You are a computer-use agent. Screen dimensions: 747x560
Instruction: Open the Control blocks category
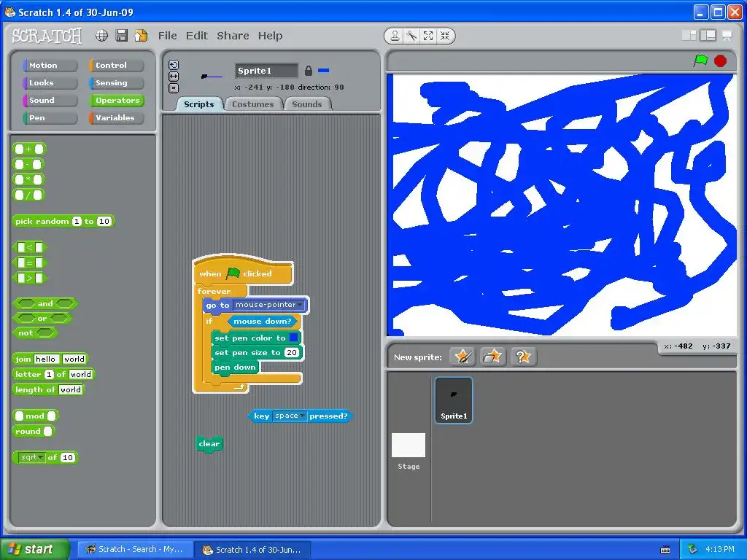(x=116, y=65)
